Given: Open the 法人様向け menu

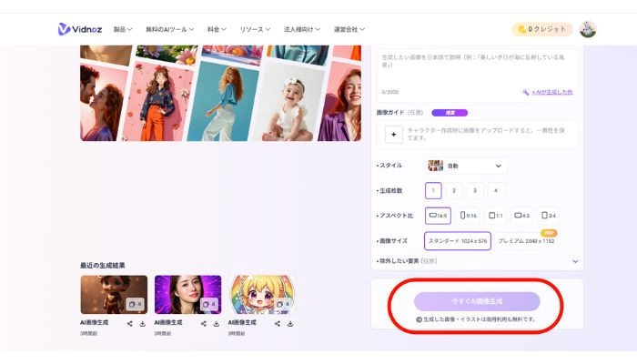Looking at the screenshot, I should 302,29.
